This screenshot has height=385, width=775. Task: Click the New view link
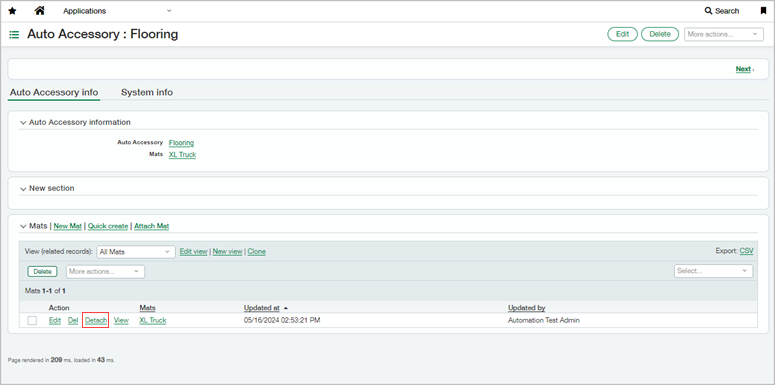tap(227, 252)
